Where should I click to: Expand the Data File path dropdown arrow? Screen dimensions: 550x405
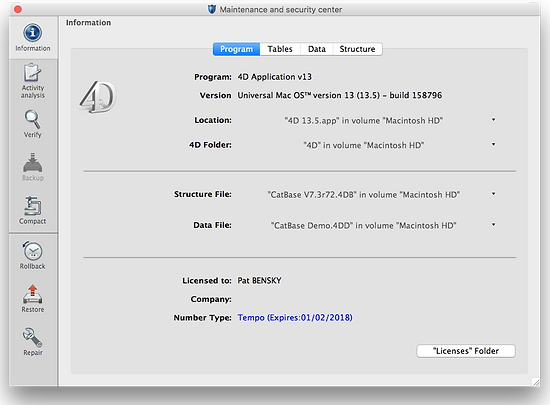pos(494,225)
